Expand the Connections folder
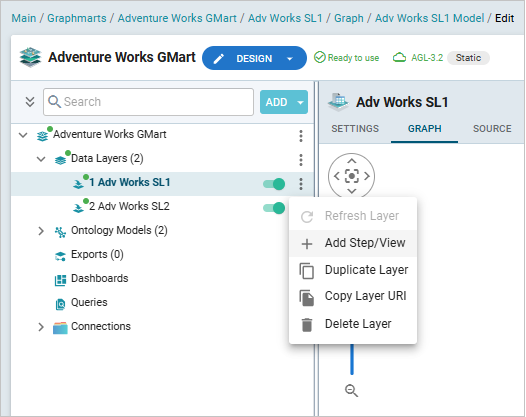Image resolution: width=526 pixels, height=417 pixels. (41, 327)
